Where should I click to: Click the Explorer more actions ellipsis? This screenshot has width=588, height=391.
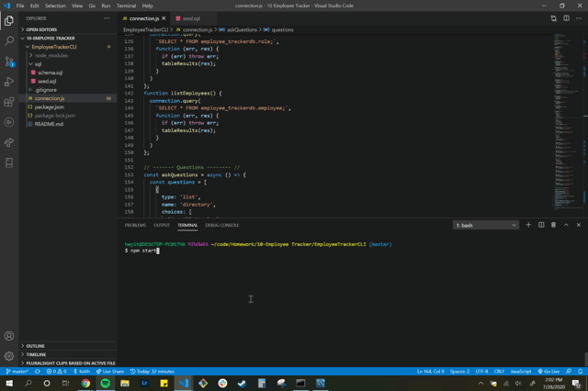click(107, 18)
